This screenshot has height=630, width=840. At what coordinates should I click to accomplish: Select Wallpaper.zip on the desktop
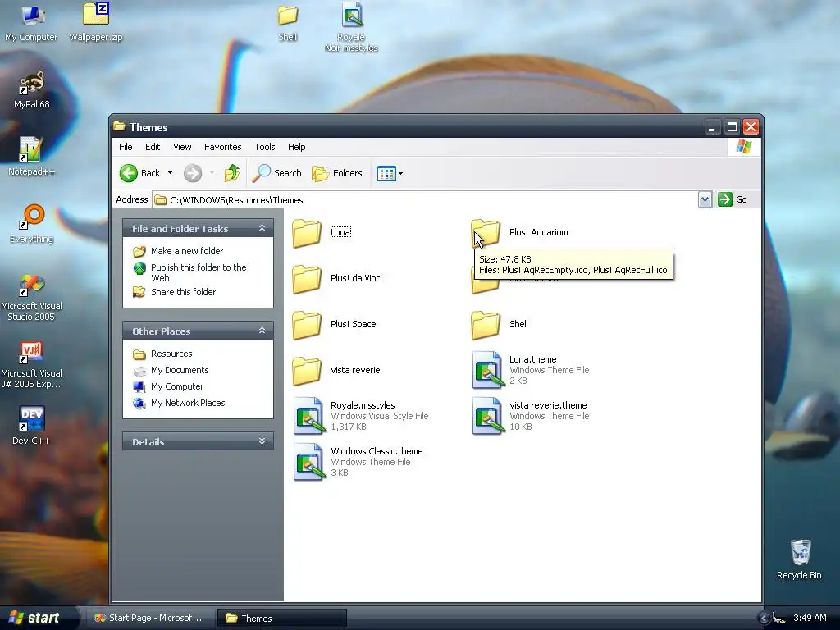coord(96,22)
